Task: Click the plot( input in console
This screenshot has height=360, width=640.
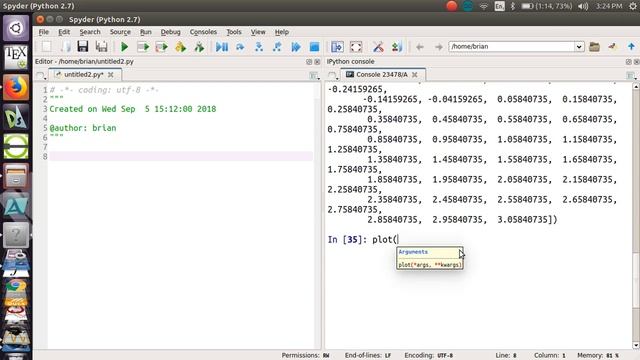Action: pos(385,240)
